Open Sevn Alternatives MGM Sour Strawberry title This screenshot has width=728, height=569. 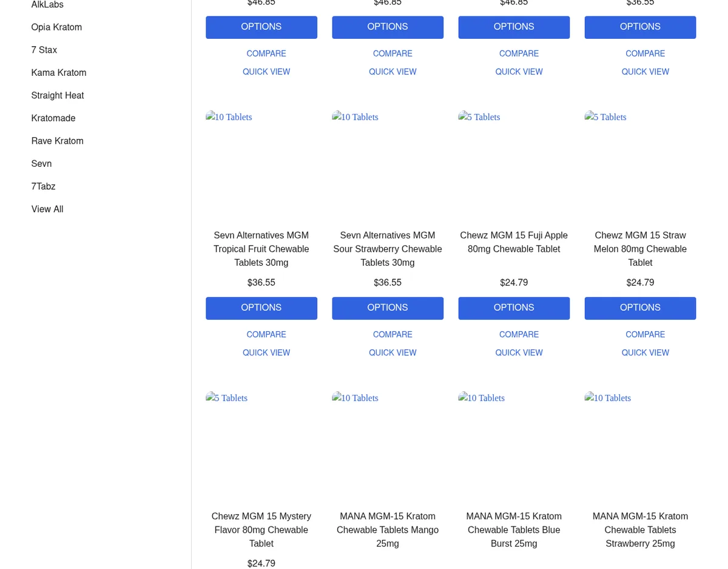388,249
